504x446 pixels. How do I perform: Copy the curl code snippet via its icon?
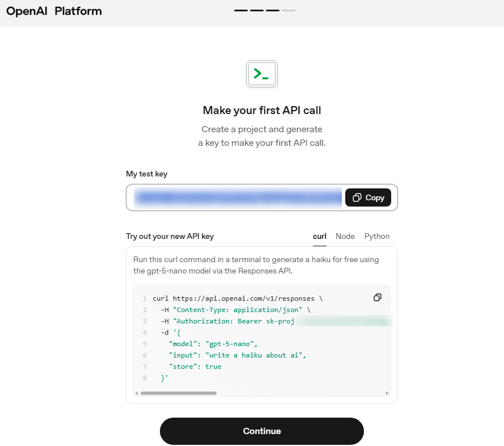click(x=378, y=297)
